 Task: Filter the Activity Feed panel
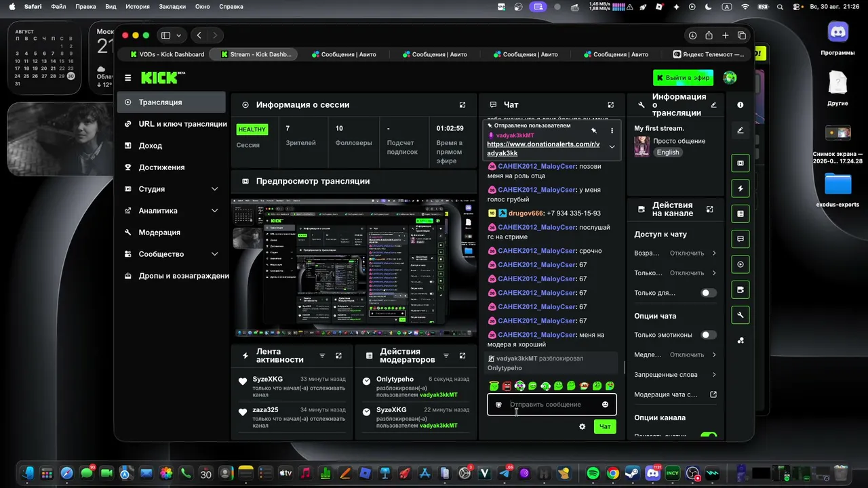point(322,355)
